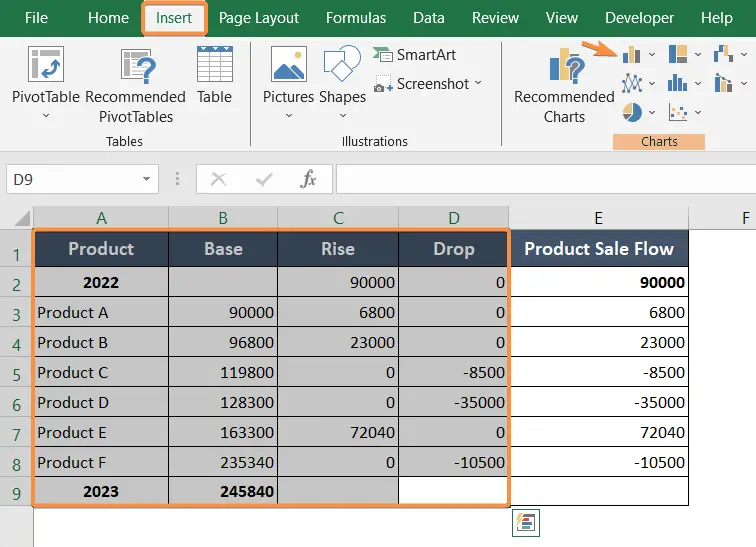This screenshot has width=756, height=547.
Task: Select the Rise cell showing 23000
Action: click(338, 342)
